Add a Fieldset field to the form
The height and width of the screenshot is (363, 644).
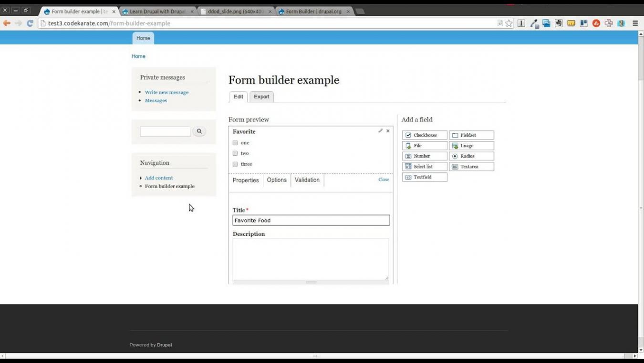(x=471, y=135)
